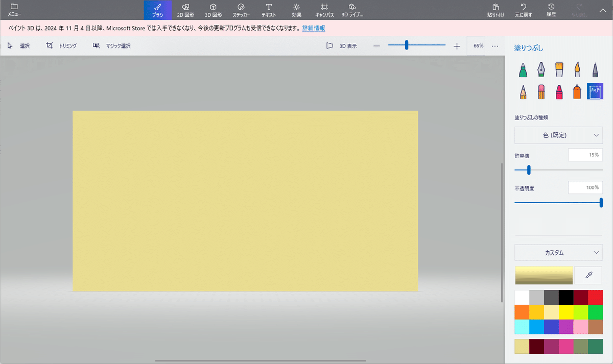Adjust the 不透明度 opacity slider
613x364 pixels.
tap(559, 203)
